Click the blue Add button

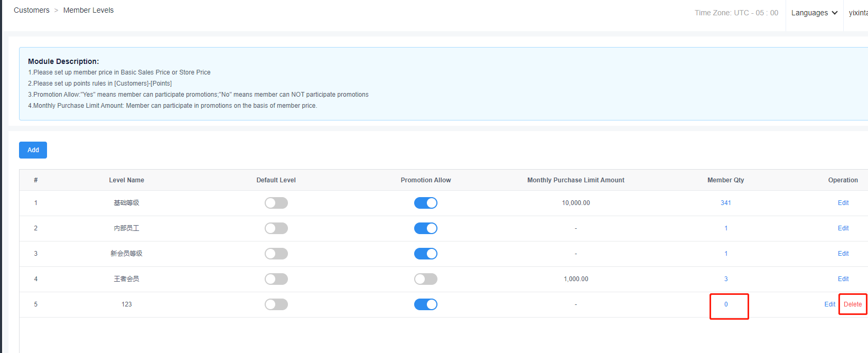coord(33,150)
